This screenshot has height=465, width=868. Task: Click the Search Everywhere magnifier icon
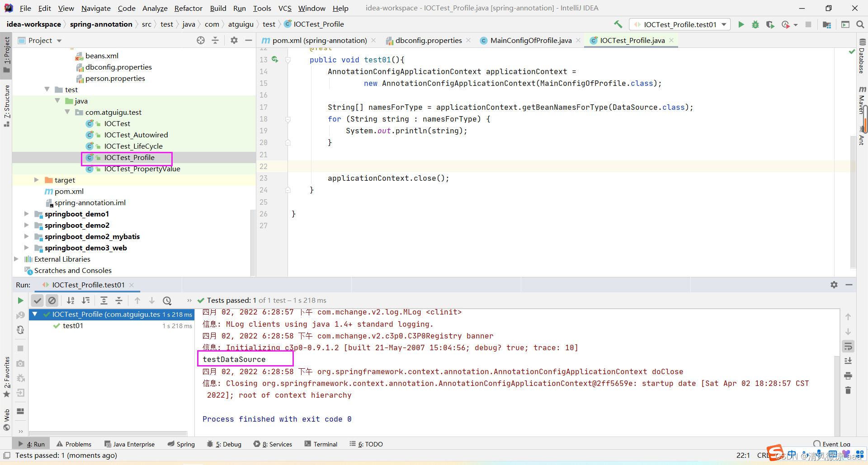coord(860,24)
